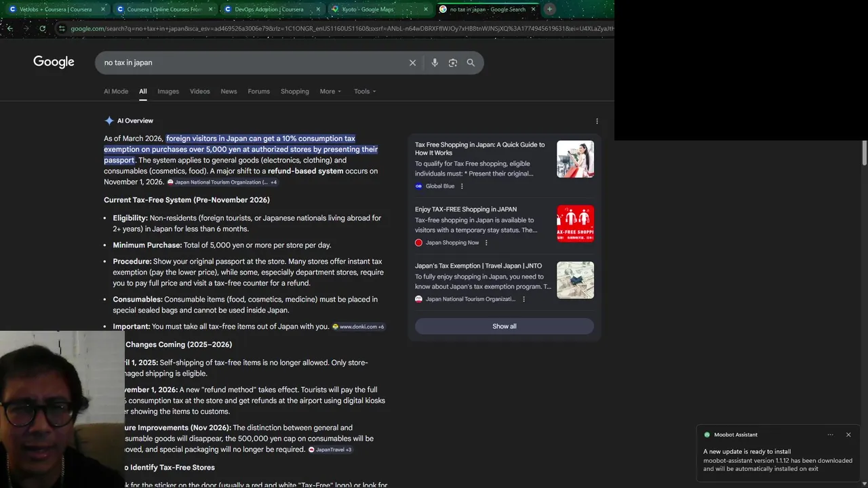Open Moobot Assistant notification options
The height and width of the screenshot is (488, 868).
click(830, 434)
